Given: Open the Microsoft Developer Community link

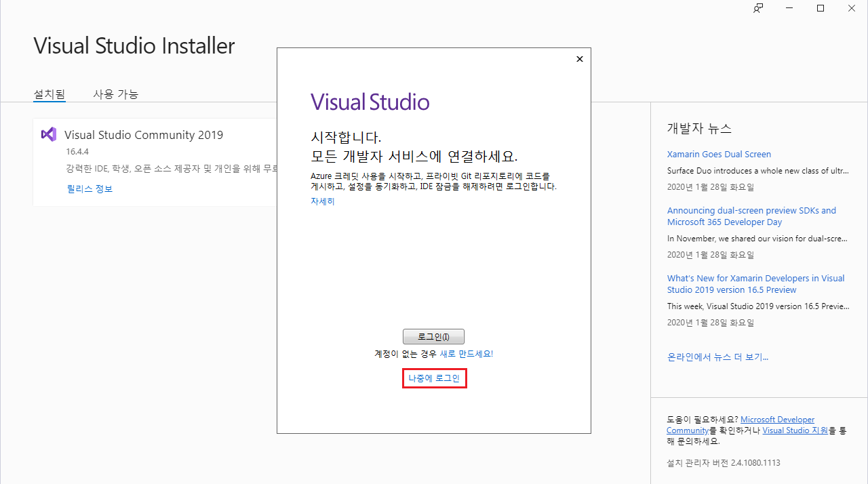Looking at the screenshot, I should 741,425.
